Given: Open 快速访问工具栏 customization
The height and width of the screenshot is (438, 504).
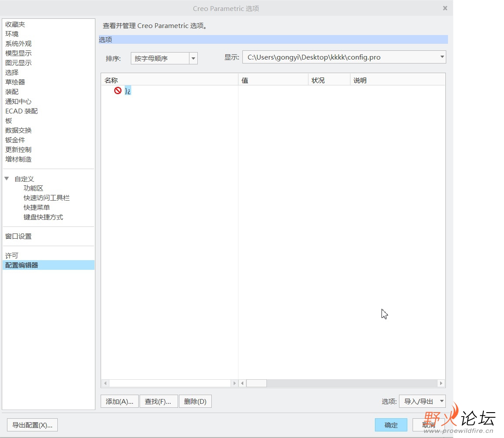Looking at the screenshot, I should pyautogui.click(x=46, y=198).
